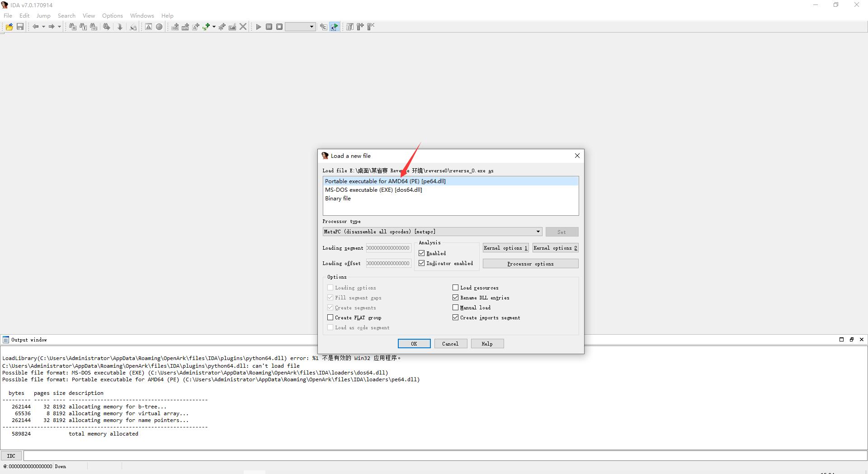Select Portable executable for AMD64 (PE) loader

[x=451, y=181]
